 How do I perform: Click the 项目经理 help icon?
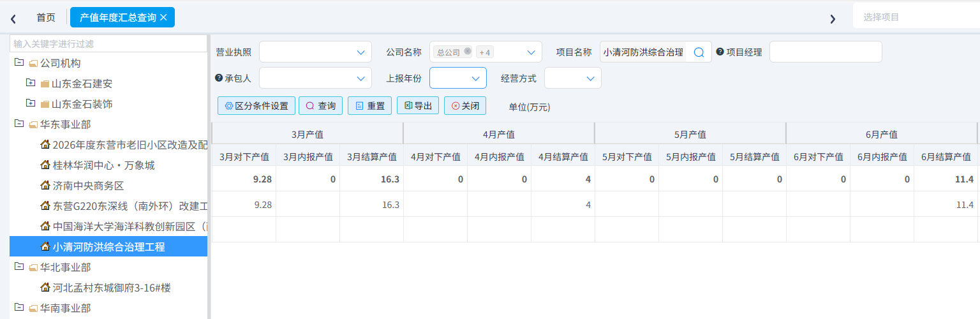720,52
